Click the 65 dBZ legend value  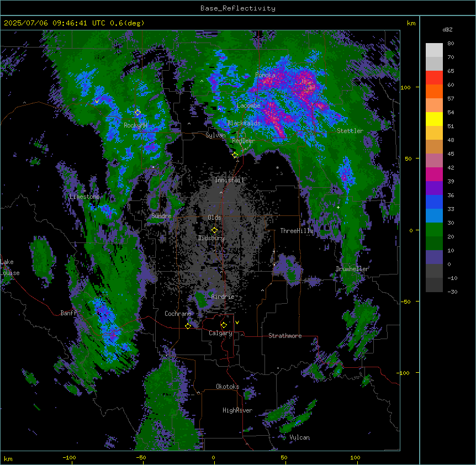pyautogui.click(x=451, y=71)
